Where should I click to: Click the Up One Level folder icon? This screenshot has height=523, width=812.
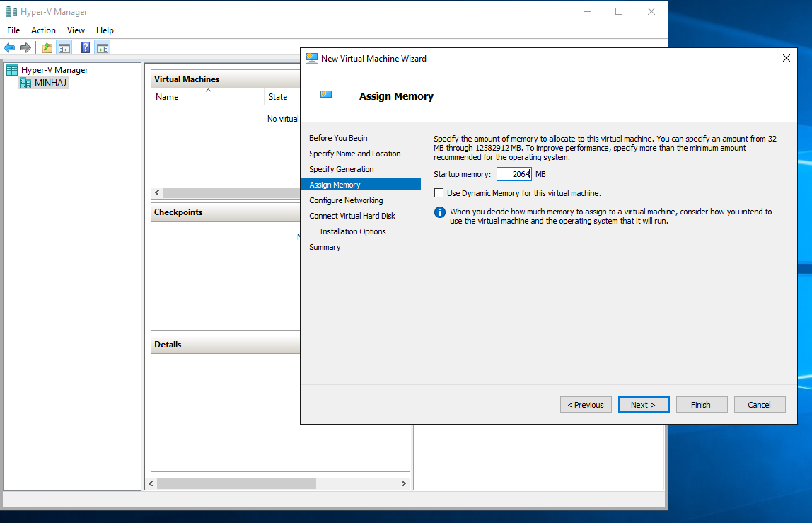coord(47,48)
